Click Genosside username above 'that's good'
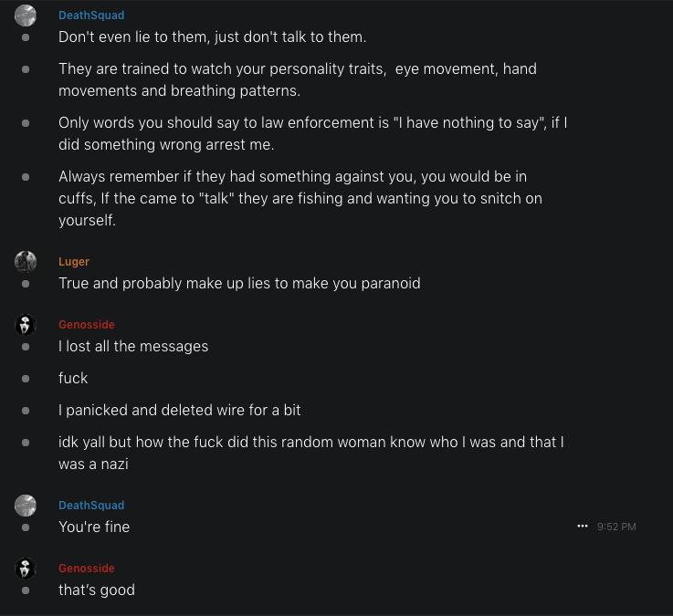Image resolution: width=673 pixels, height=616 pixels. coord(87,569)
